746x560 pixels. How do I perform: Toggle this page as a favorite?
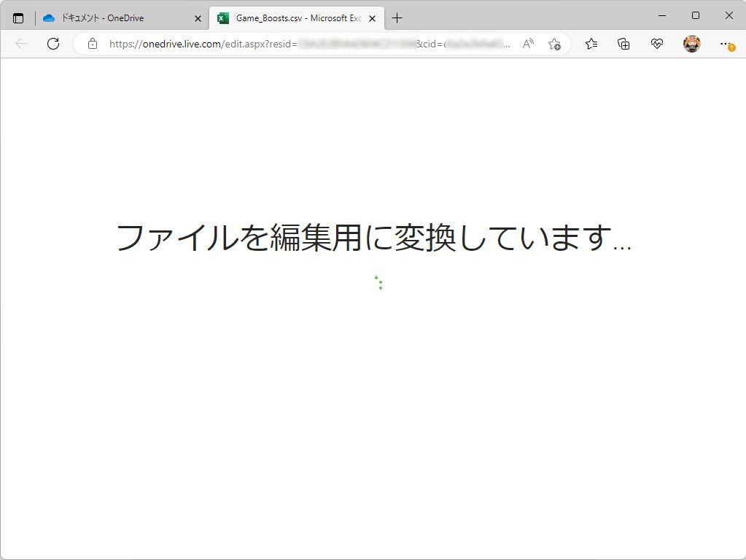pyautogui.click(x=555, y=44)
